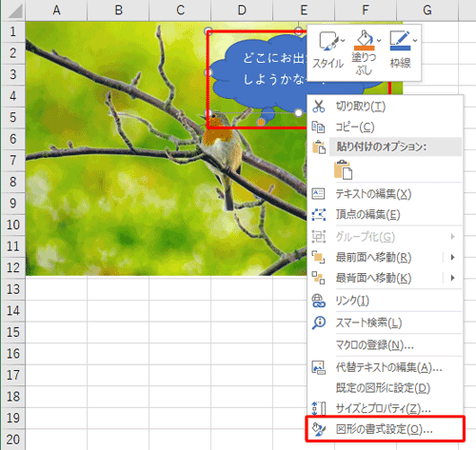Expand 最前面へ移動 submenu arrow

coord(453,257)
